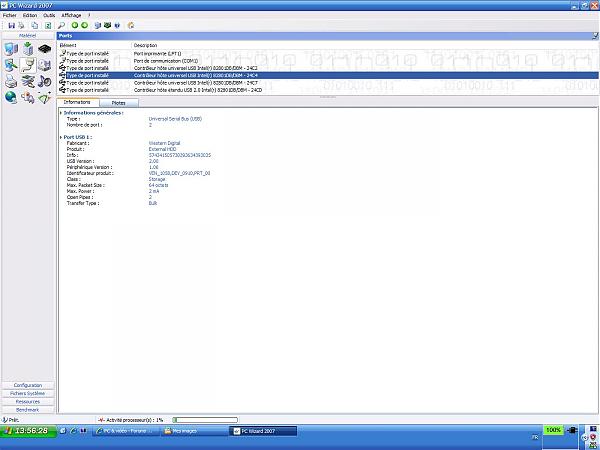This screenshot has height=450, width=600.
Task: Click the green 100% battery indicator
Action: click(x=553, y=430)
